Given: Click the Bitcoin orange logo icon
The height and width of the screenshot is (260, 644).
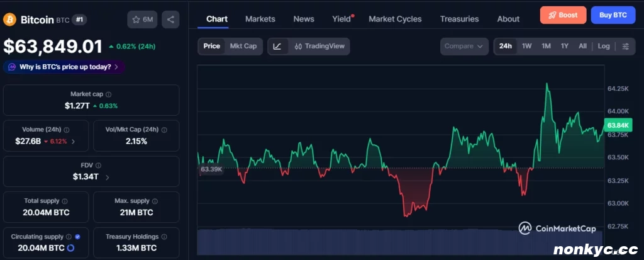Looking at the screenshot, I should pos(10,20).
